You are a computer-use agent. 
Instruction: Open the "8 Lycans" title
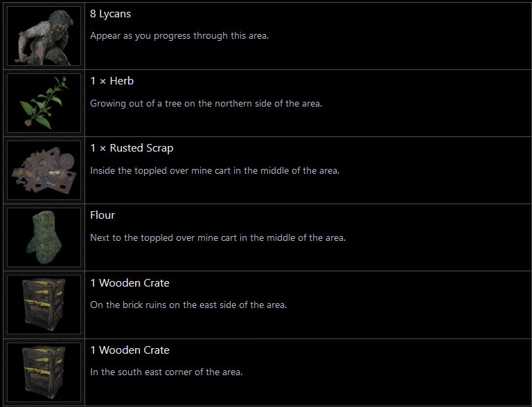tap(111, 14)
